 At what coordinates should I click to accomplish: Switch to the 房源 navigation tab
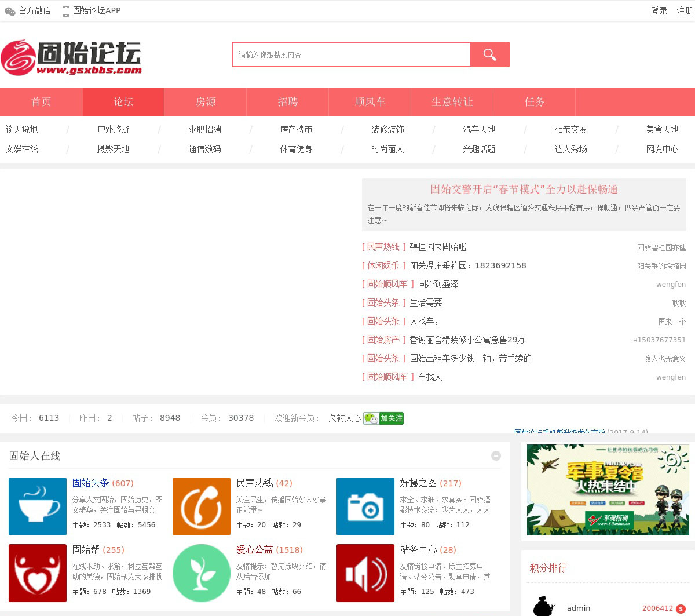click(205, 102)
